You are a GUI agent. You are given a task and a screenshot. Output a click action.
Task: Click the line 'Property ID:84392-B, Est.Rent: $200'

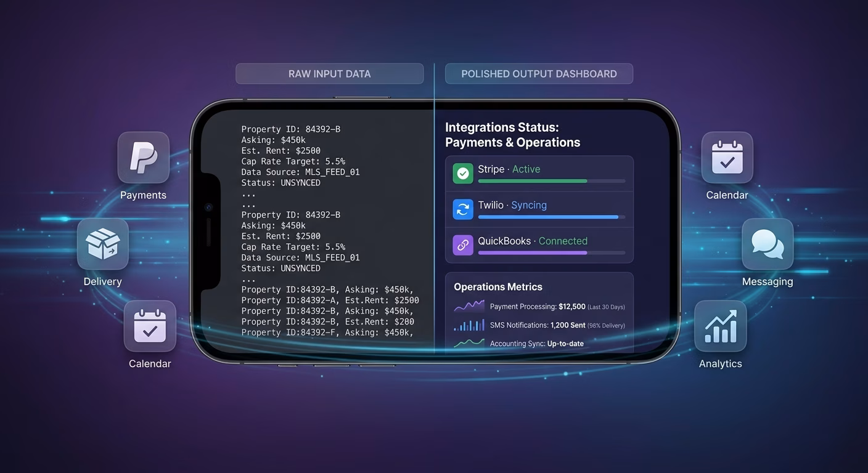327,321
